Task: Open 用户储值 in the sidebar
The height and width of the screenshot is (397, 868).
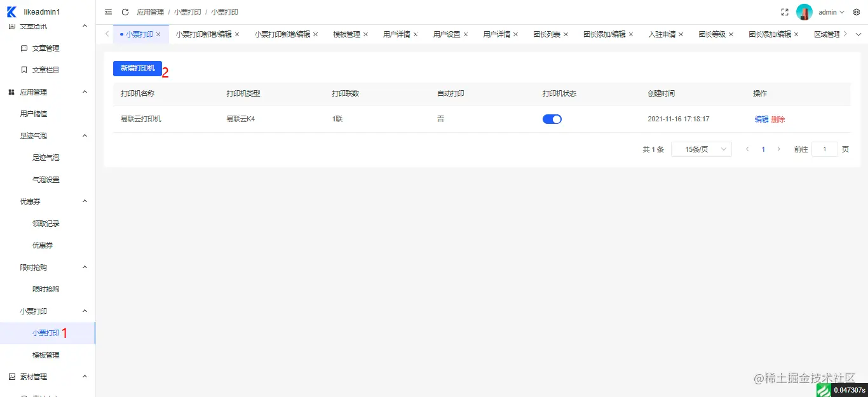Action: point(34,114)
